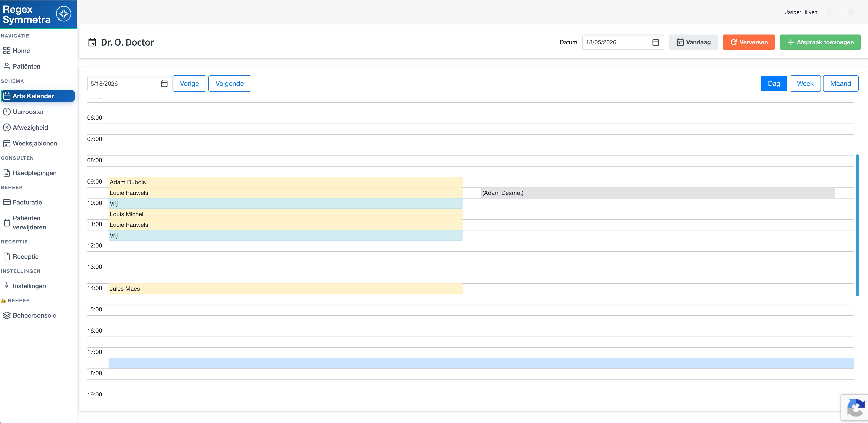Click the Verversen refresh button

(x=748, y=42)
